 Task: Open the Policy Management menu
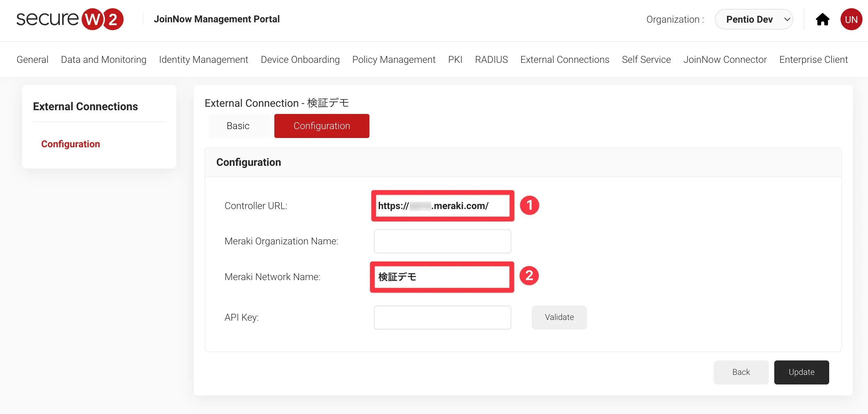pos(393,60)
